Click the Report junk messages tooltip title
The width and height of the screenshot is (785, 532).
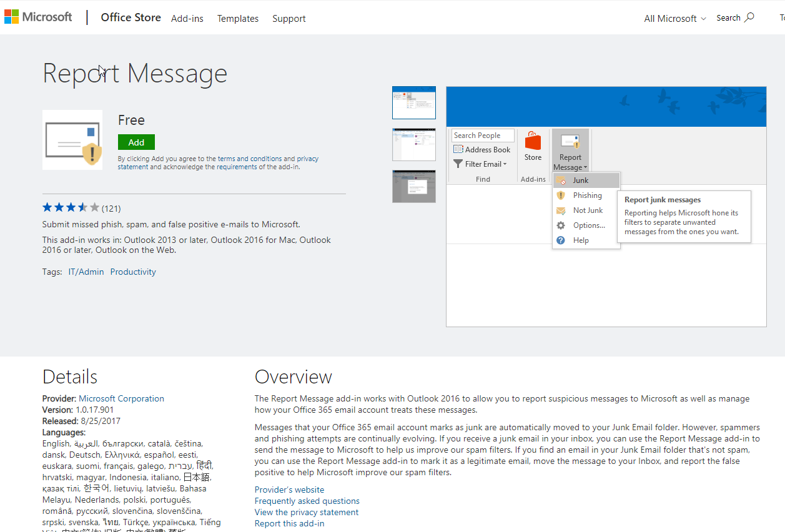pyautogui.click(x=663, y=200)
